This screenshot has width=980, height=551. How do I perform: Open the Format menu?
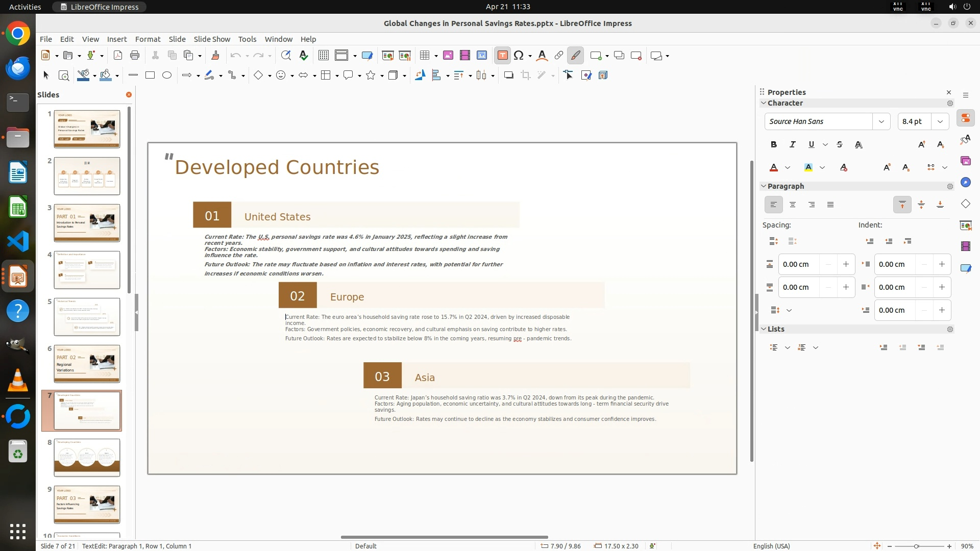[148, 39]
